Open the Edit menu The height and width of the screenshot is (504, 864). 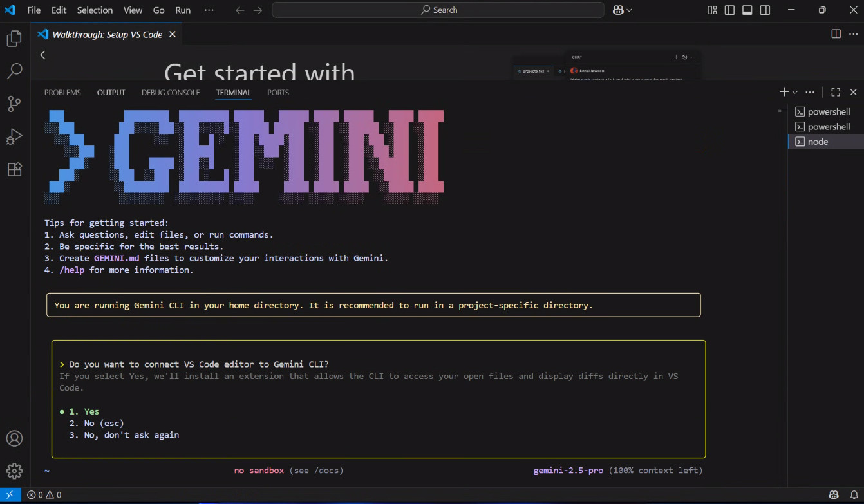coord(59,10)
